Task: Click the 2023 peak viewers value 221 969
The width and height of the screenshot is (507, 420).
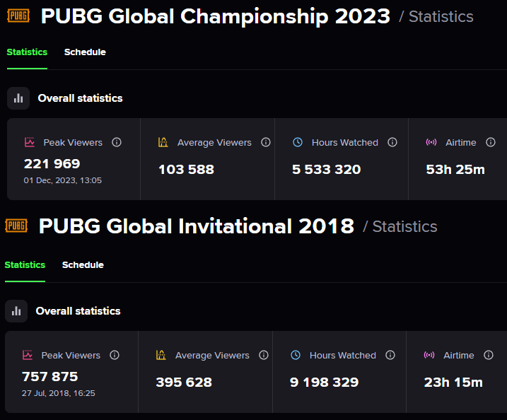Action: click(x=52, y=164)
